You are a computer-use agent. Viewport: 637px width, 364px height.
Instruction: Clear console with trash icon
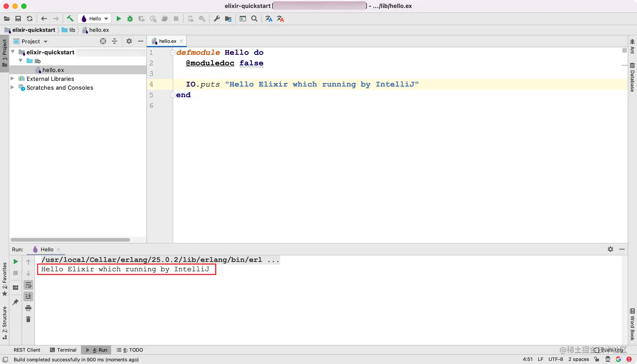coord(28,319)
